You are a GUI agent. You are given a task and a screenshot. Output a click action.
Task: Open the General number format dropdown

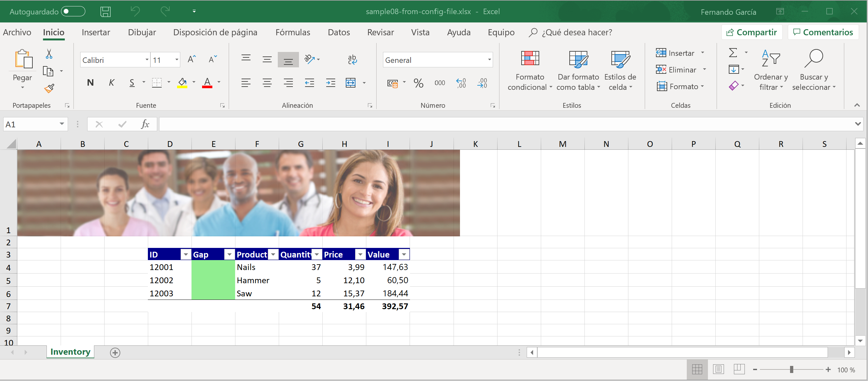(489, 60)
